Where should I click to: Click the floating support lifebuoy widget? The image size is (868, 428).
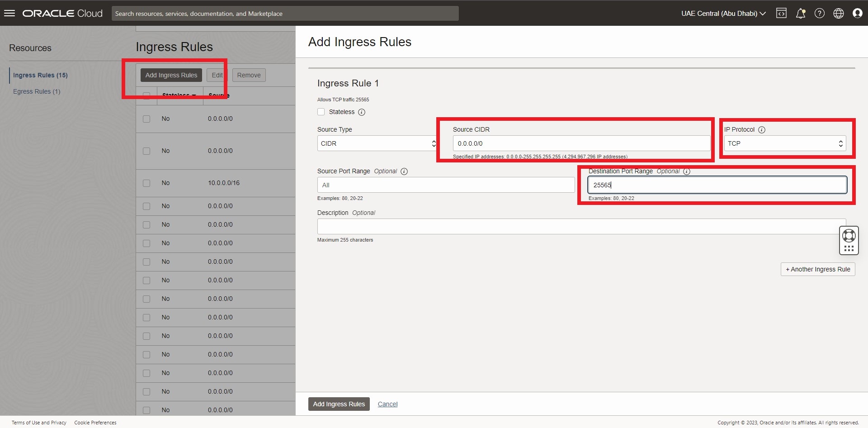(849, 236)
